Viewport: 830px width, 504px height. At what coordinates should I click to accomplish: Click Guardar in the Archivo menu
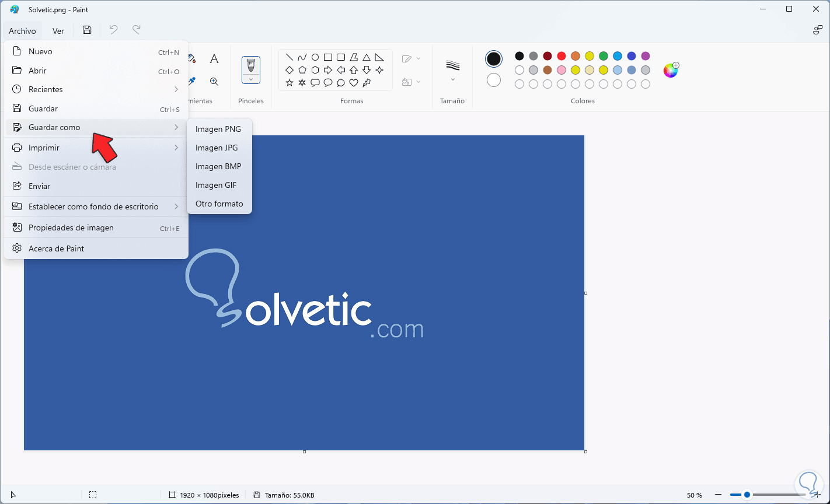click(x=96, y=109)
